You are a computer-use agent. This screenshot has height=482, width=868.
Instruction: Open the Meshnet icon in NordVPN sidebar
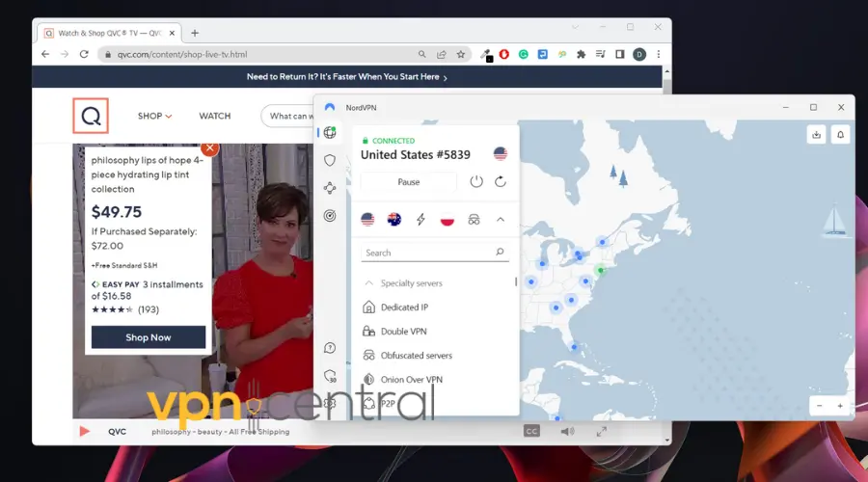330,188
